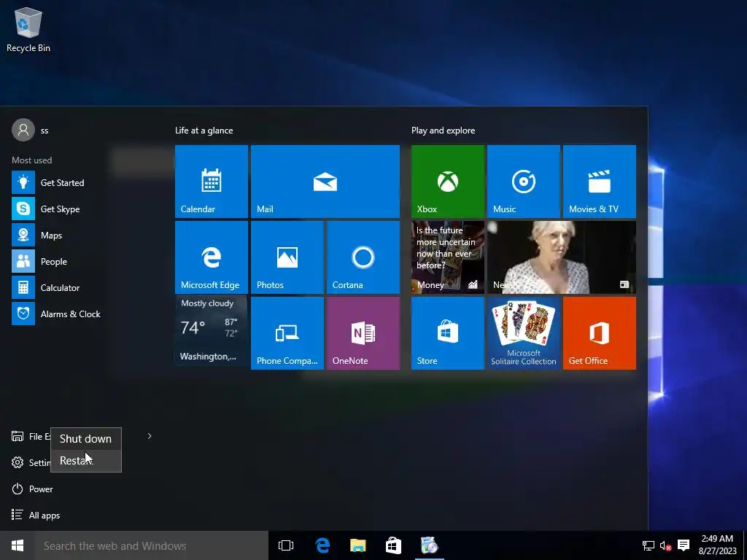Open Store from the taskbar

coord(393,545)
